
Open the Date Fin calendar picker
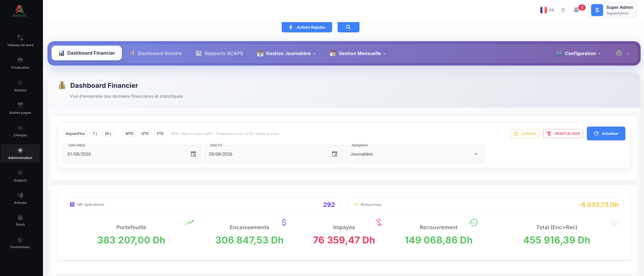(335, 154)
